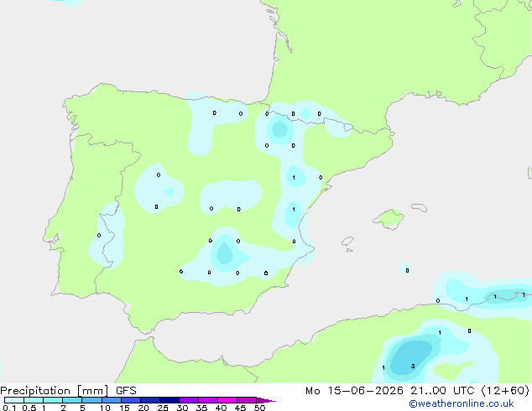Viewport: 532px width, 411px height.
Task: Click the legend label "0.1"
Action: 9,408
